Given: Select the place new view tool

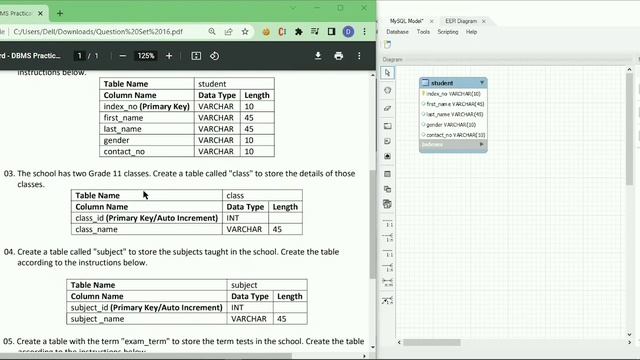Looking at the screenshot, I should [387, 189].
